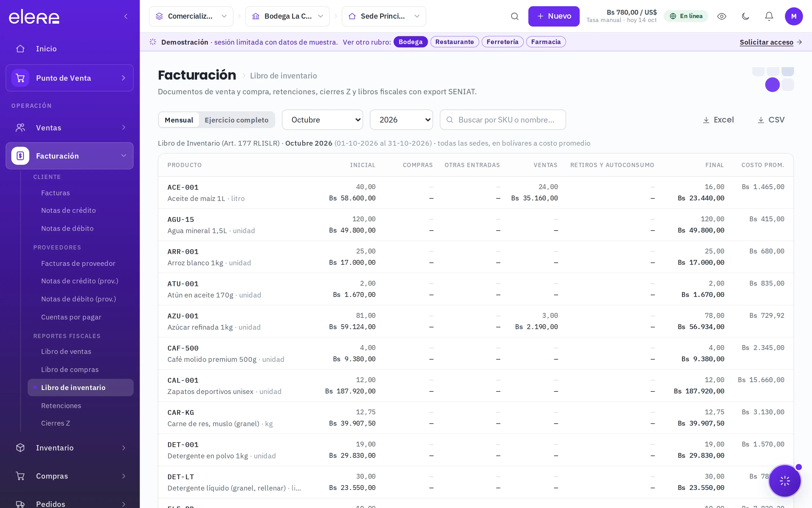The image size is (812, 508).
Task: Open Libro de compras in sidebar
Action: pyautogui.click(x=70, y=370)
